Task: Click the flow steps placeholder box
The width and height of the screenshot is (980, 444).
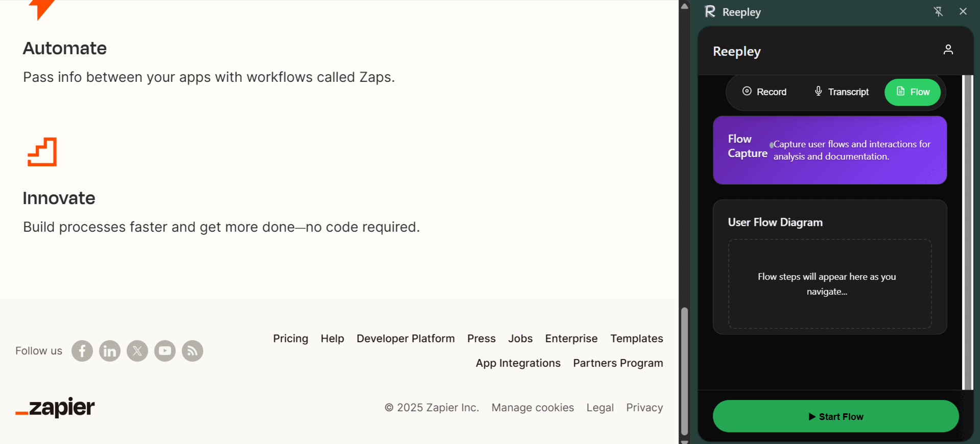Action: pos(830,284)
